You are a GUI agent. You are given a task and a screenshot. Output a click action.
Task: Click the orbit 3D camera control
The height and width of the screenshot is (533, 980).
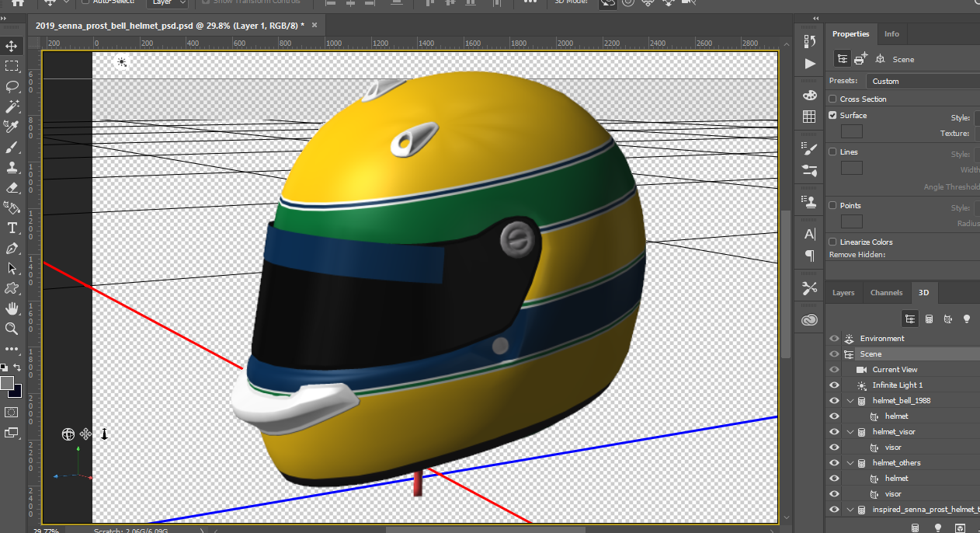[68, 434]
